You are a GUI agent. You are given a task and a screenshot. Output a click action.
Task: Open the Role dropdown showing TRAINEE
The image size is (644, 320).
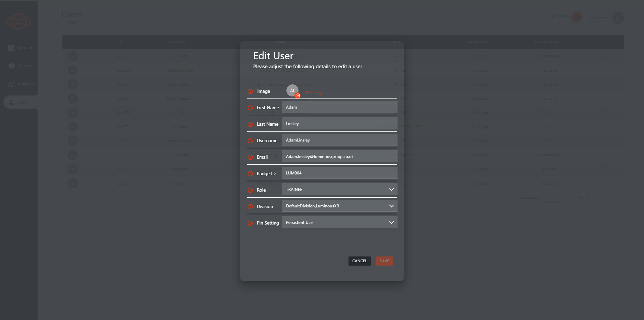point(339,190)
